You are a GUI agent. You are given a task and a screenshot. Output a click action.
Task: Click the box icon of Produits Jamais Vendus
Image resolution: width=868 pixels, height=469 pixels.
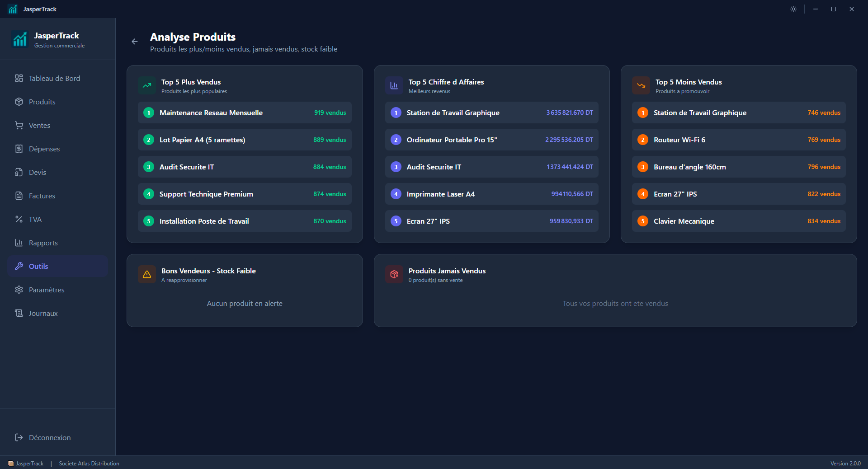(394, 274)
